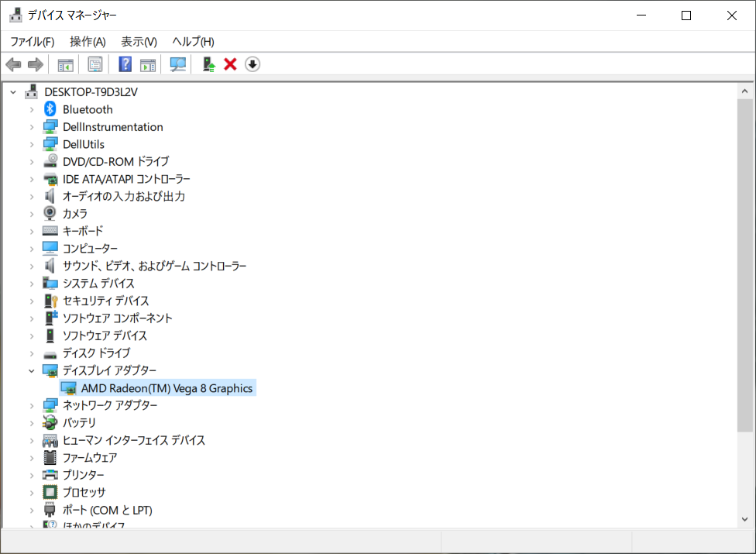This screenshot has height=554, width=756.
Task: Click the security devices key icon
Action: click(50, 301)
